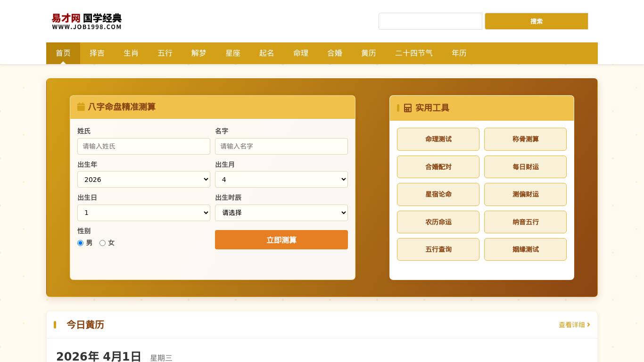Image resolution: width=644 pixels, height=362 pixels.
Task: Click the 搜索 search button
Action: tap(537, 21)
